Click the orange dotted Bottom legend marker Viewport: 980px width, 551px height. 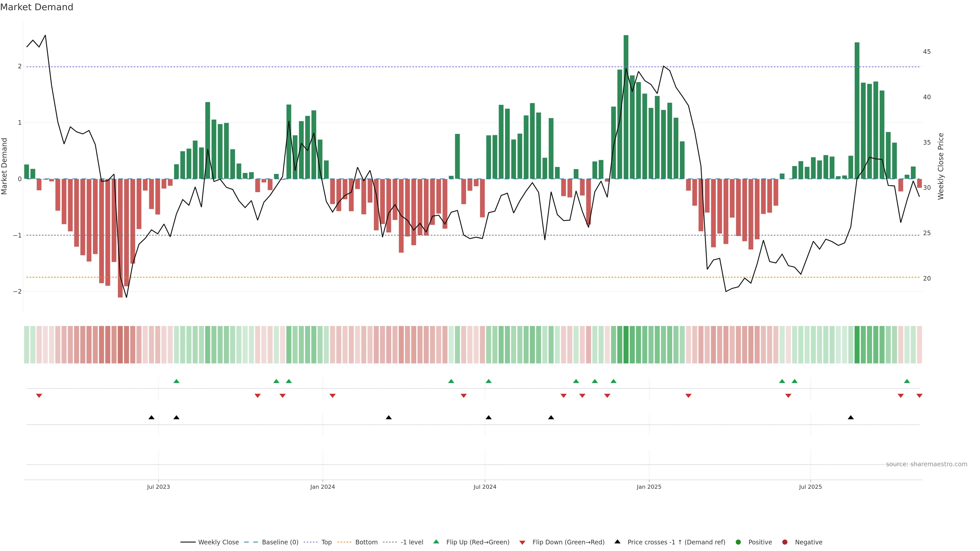344,542
